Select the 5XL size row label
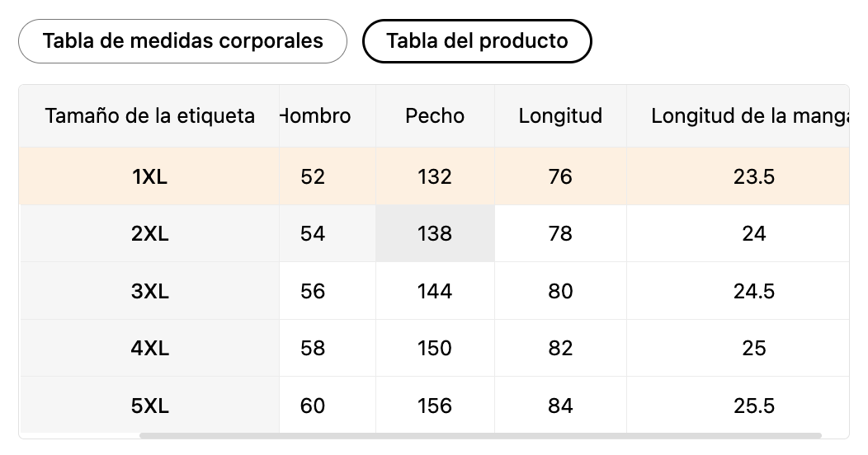The image size is (868, 455). pos(149,406)
